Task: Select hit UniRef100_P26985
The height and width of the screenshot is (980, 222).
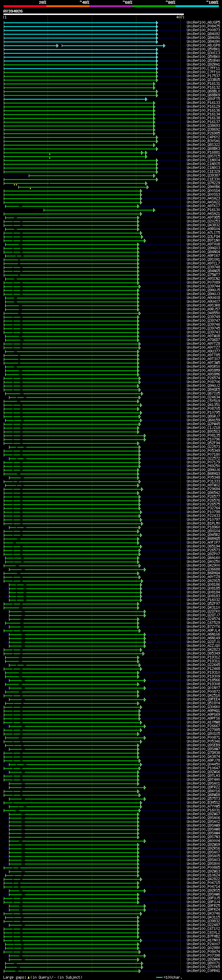Action: (x=203, y=133)
